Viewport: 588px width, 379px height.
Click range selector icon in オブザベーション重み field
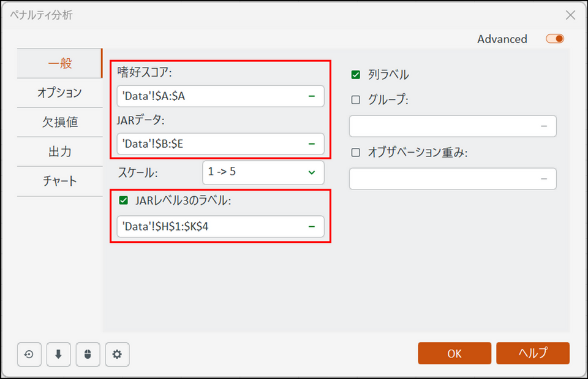(x=544, y=178)
